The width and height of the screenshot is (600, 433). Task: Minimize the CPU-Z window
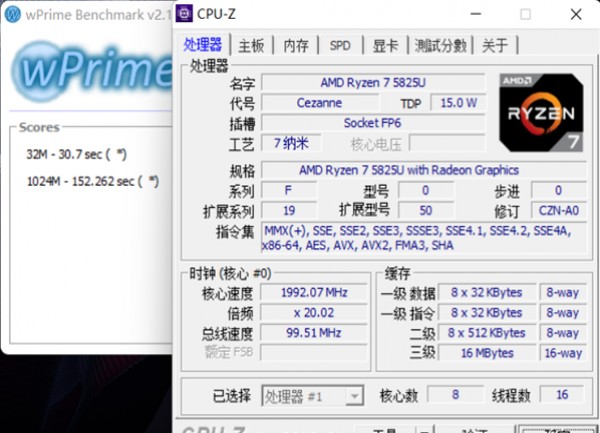[x=476, y=15]
